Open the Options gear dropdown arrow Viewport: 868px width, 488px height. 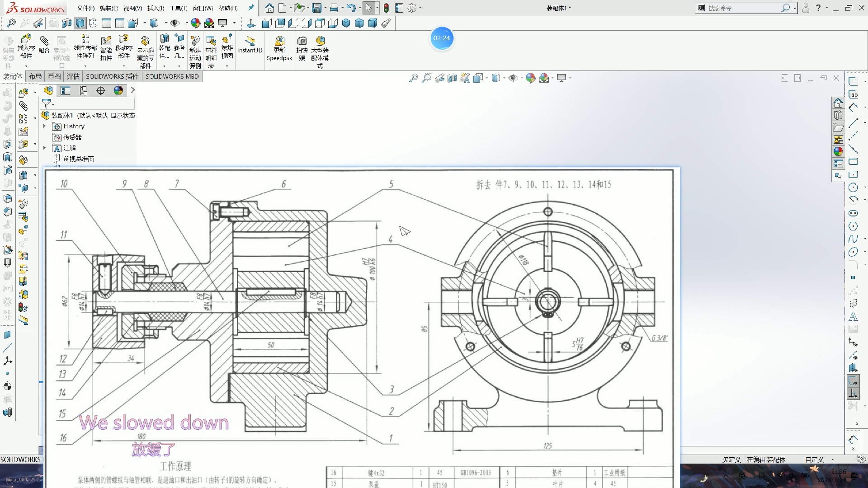click(420, 8)
